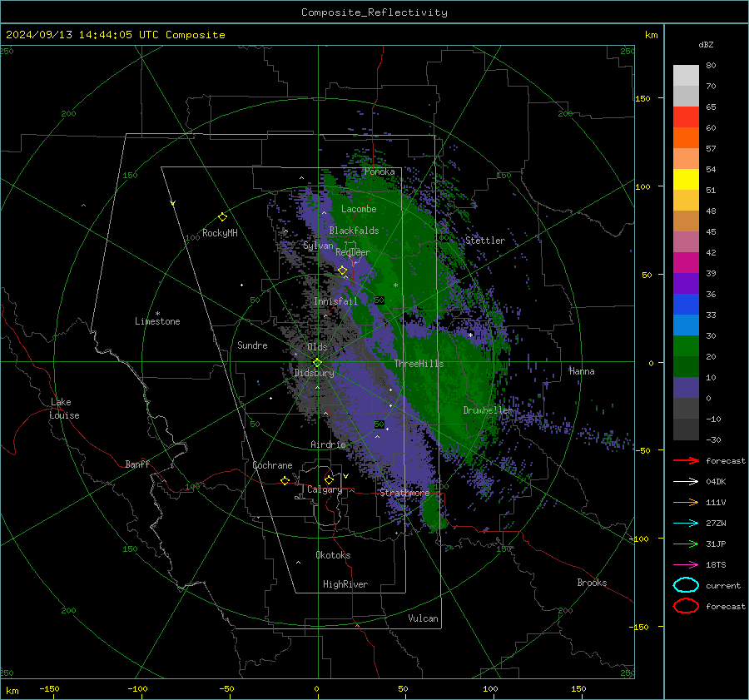Click the Hanna town label
The image size is (749, 700).
point(582,371)
